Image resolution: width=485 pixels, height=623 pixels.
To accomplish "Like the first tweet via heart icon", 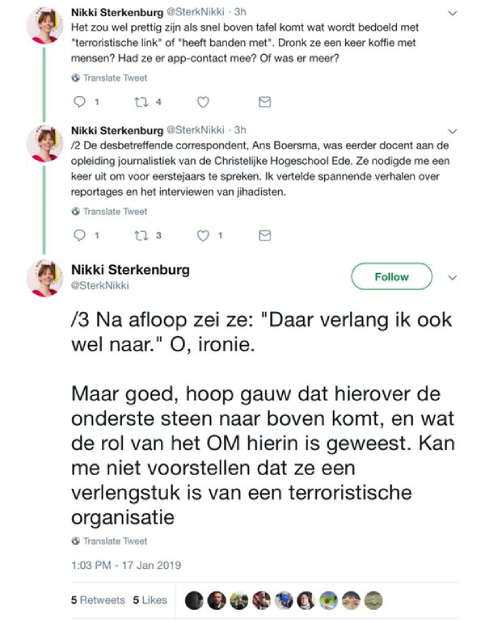I will 203,102.
